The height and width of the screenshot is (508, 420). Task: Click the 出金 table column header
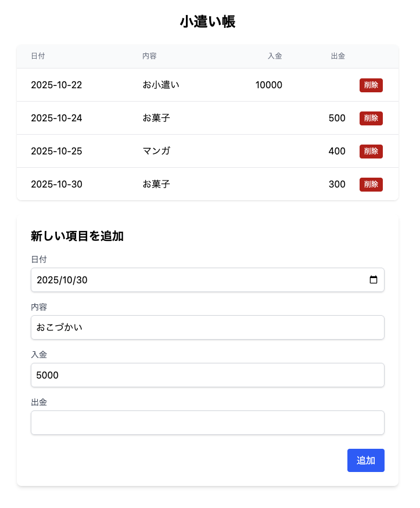(x=338, y=56)
